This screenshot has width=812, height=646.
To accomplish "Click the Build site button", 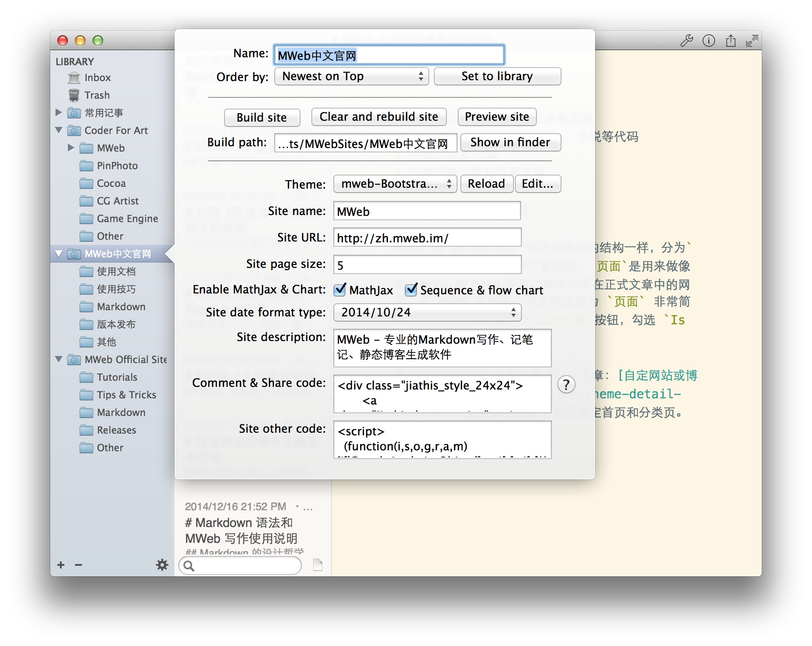I will [262, 117].
